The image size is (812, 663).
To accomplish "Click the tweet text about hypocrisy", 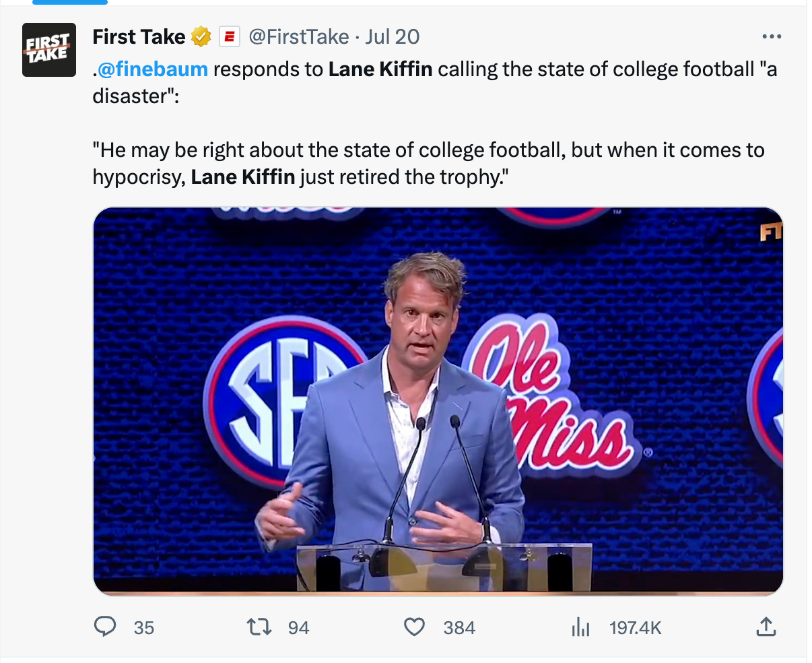I will pos(429,163).
